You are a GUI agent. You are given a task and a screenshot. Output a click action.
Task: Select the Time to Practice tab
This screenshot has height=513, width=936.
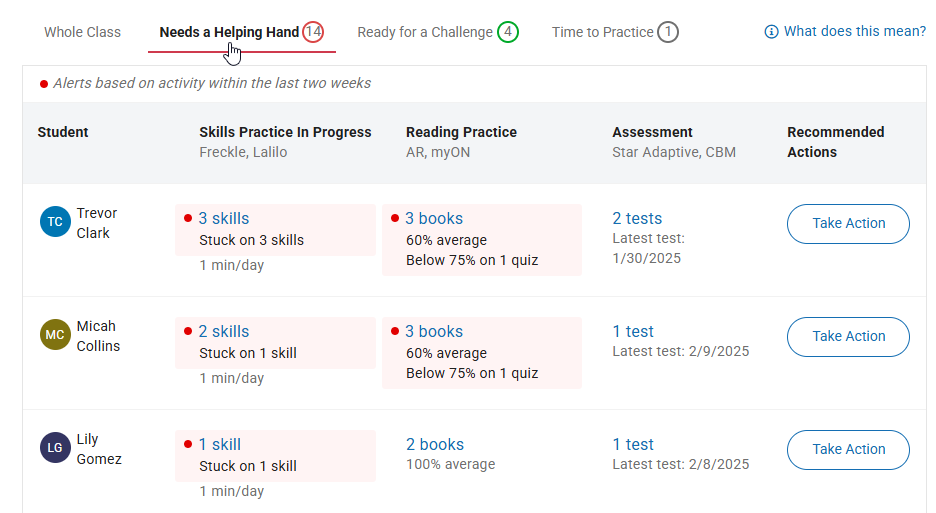point(602,32)
